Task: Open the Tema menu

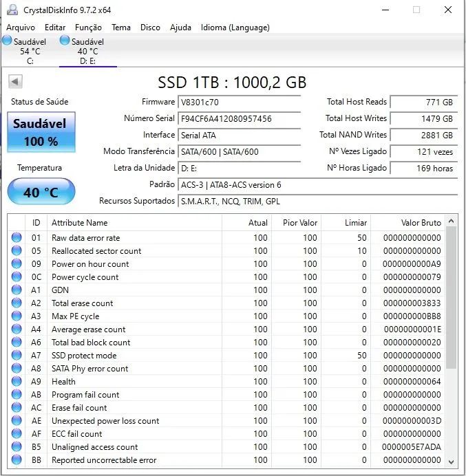Action: pos(121,28)
